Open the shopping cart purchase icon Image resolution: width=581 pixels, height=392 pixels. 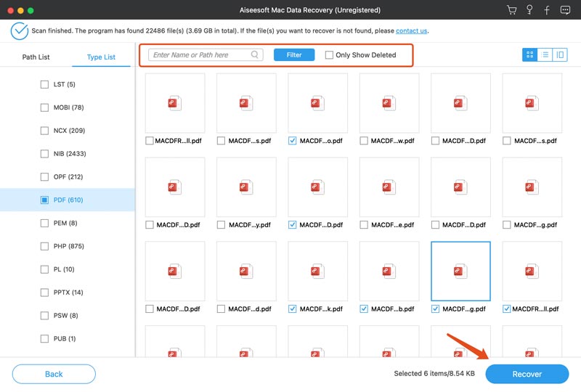point(513,11)
